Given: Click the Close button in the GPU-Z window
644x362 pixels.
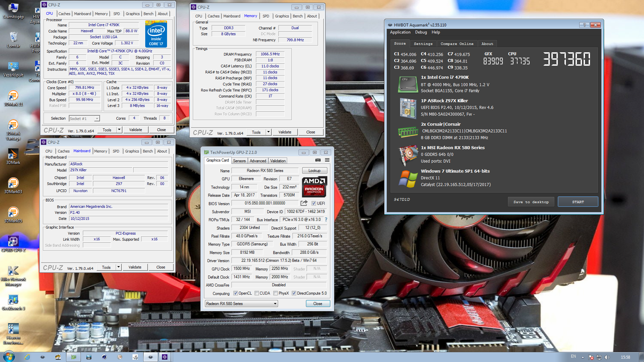Looking at the screenshot, I should point(318,304).
